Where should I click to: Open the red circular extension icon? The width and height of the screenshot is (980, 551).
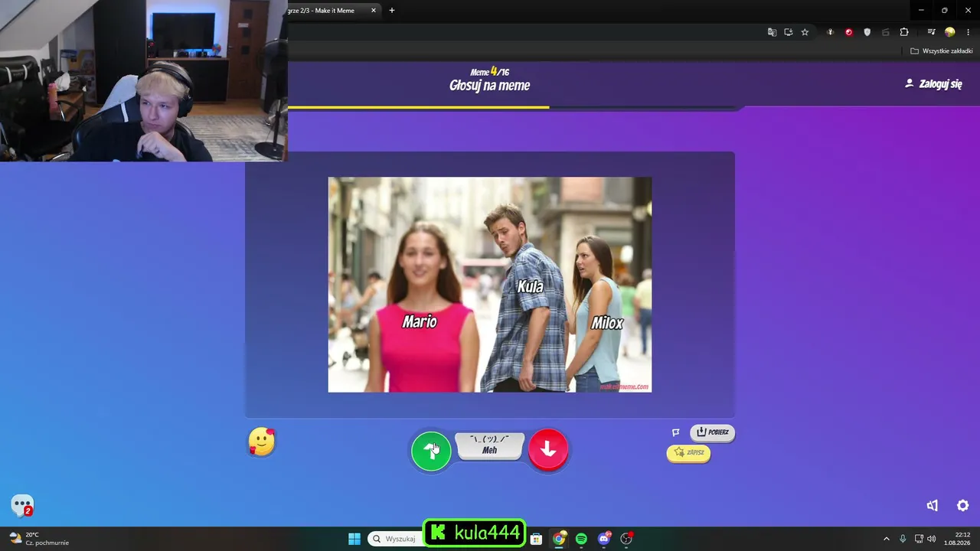click(848, 32)
